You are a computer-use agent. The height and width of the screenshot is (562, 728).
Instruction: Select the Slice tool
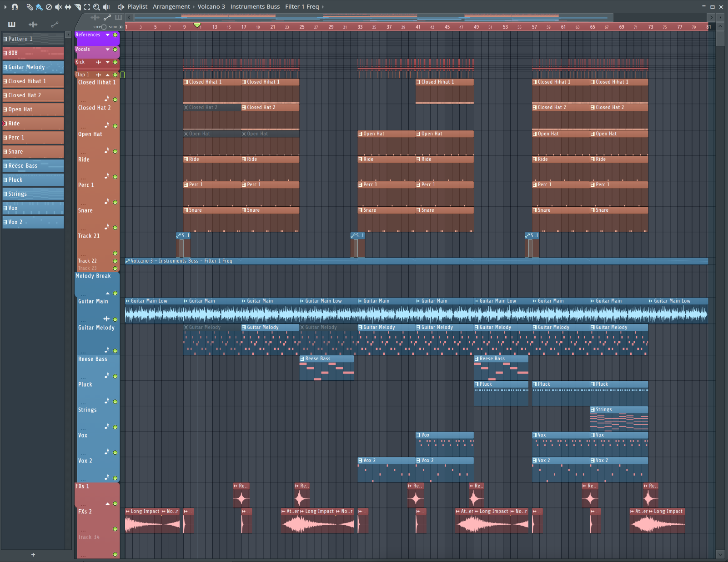coord(78,7)
